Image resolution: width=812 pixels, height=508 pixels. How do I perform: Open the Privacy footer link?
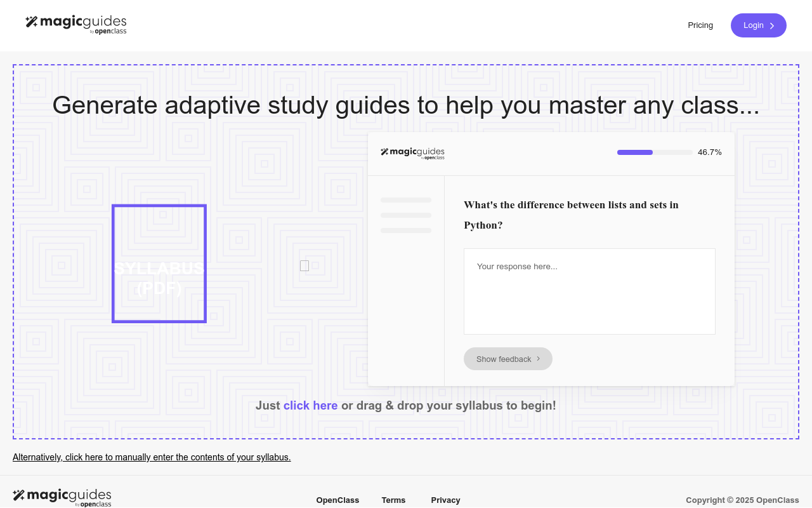coord(445,500)
